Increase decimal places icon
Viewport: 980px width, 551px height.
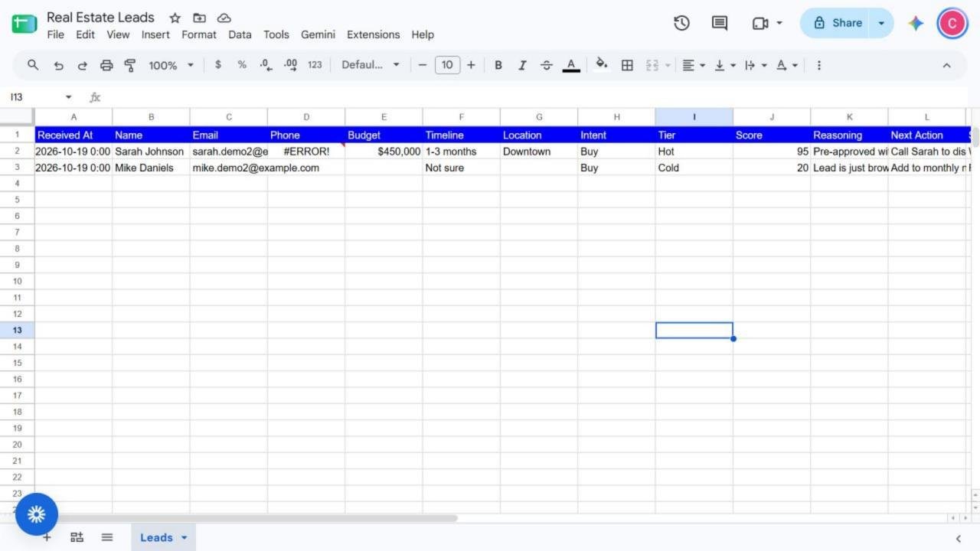tap(290, 65)
